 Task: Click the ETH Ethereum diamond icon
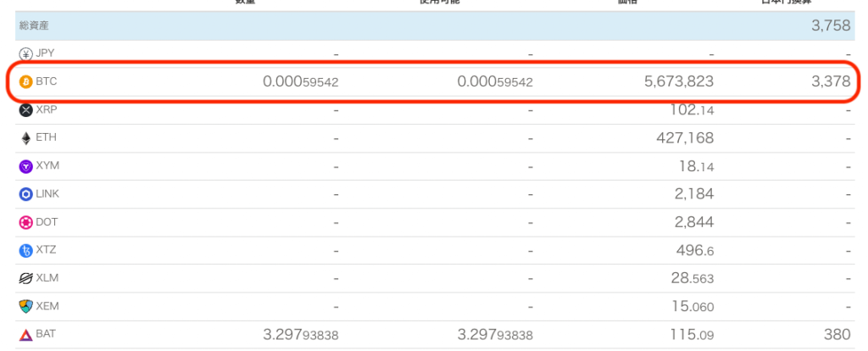click(x=26, y=138)
